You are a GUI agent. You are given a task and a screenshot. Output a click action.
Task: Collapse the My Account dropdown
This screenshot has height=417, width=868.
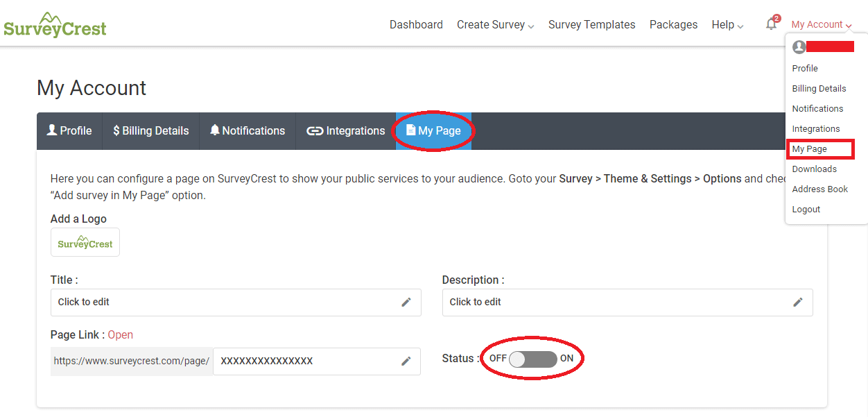(x=822, y=24)
